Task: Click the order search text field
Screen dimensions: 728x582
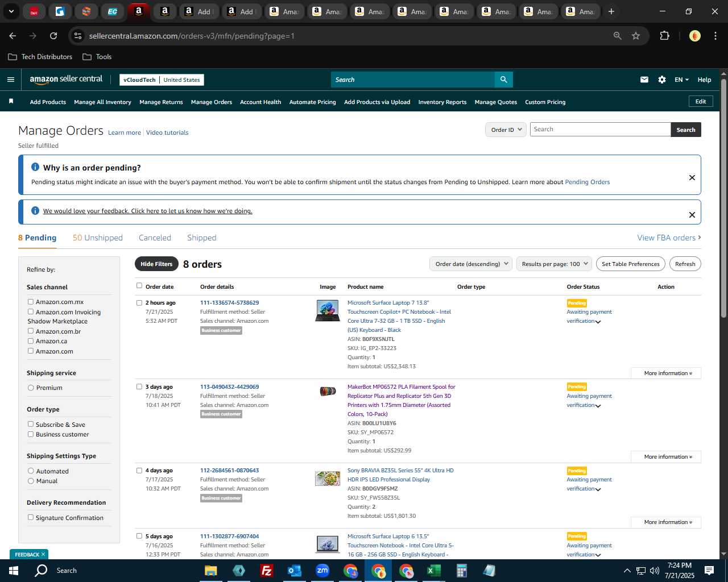Action: click(600, 130)
